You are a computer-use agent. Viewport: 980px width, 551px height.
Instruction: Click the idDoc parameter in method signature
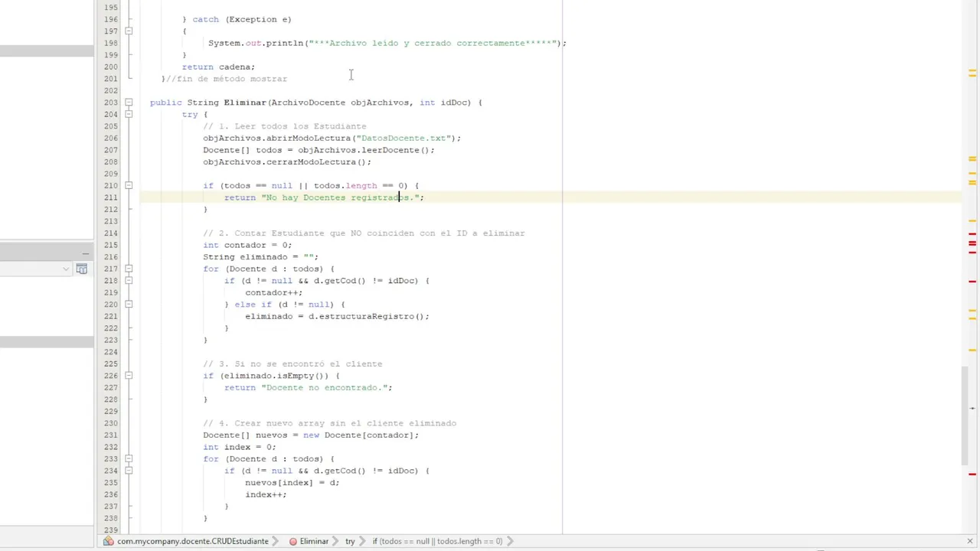click(455, 103)
